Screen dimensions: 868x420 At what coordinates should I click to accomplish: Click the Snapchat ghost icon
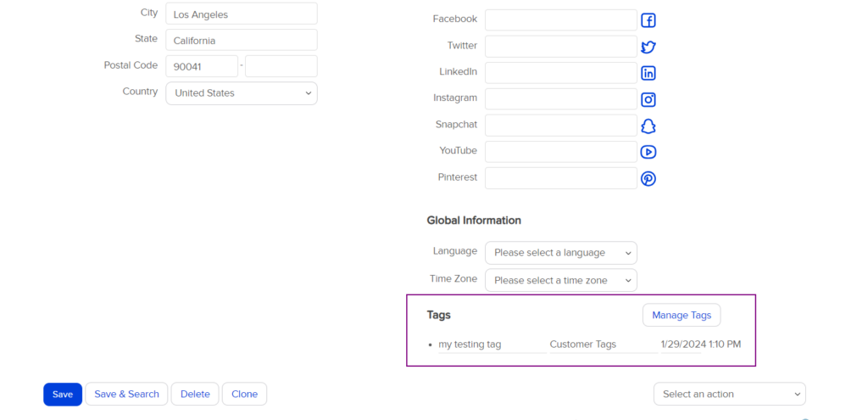(x=648, y=126)
